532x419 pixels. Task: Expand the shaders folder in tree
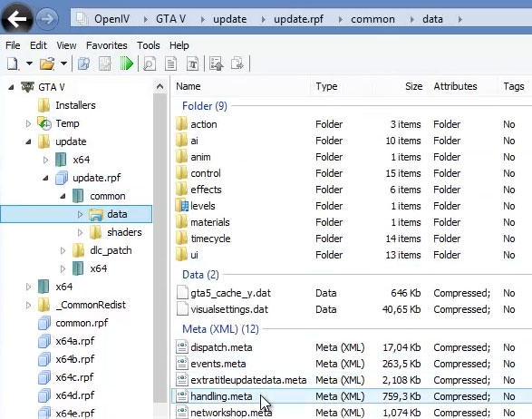(80, 232)
